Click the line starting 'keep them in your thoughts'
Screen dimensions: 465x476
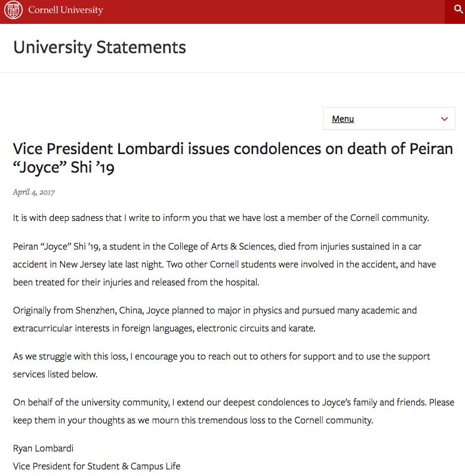(x=193, y=420)
